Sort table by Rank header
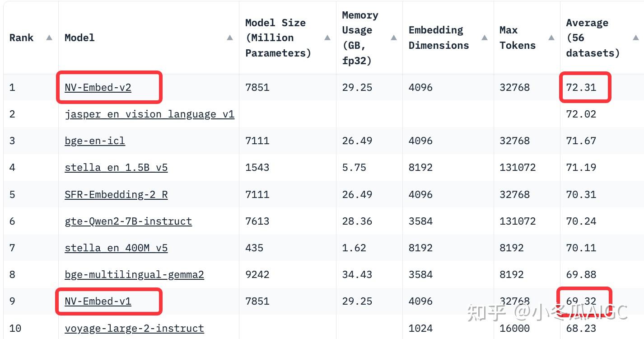Screen dimensions: 644x339 pyautogui.click(x=21, y=38)
